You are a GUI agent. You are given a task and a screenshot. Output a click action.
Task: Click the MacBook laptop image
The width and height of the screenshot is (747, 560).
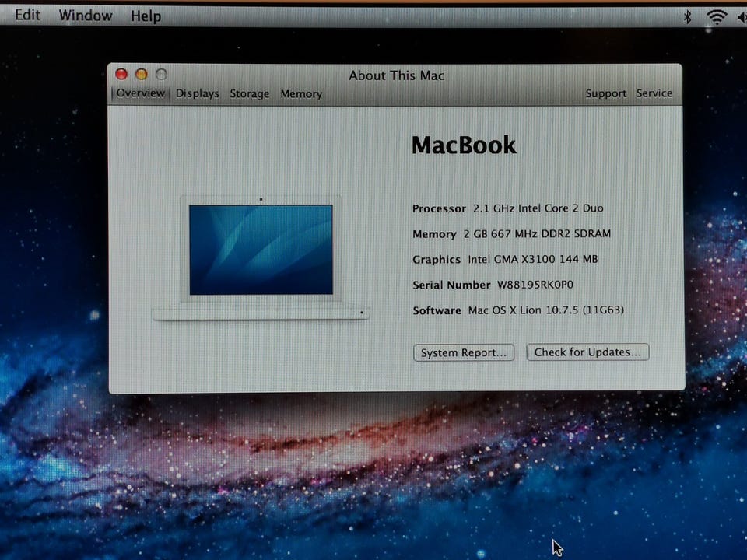click(261, 257)
